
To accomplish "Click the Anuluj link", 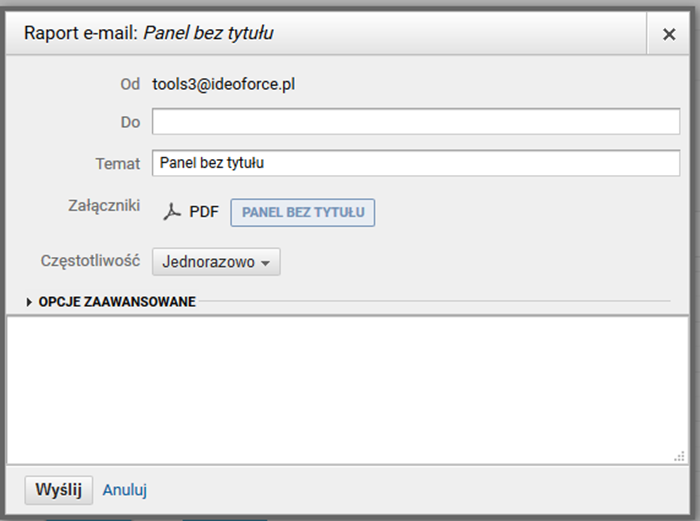I will click(x=125, y=490).
